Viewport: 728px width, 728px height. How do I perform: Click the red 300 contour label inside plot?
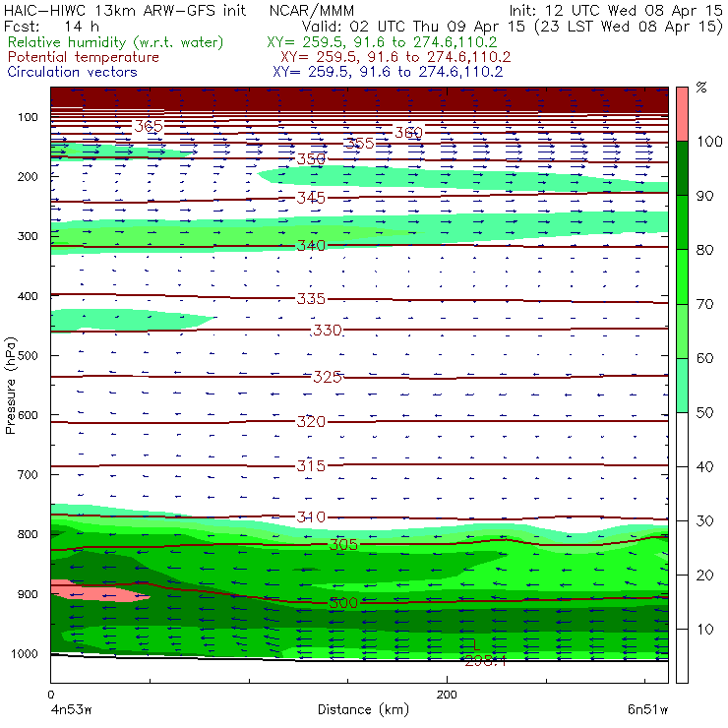pos(343,603)
